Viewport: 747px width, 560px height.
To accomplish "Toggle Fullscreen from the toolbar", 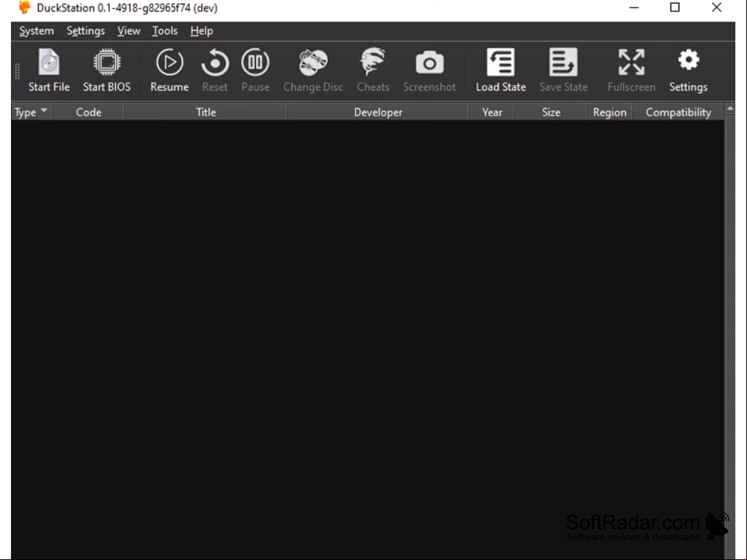I will [x=631, y=70].
